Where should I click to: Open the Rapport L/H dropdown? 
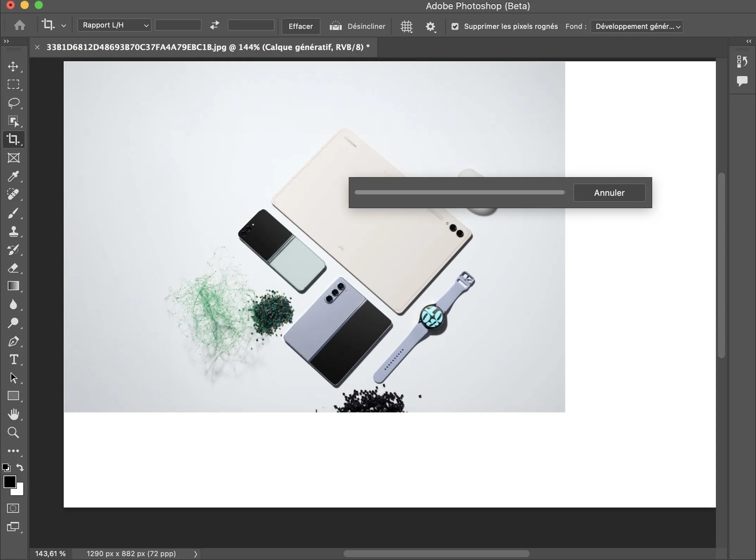(x=114, y=25)
